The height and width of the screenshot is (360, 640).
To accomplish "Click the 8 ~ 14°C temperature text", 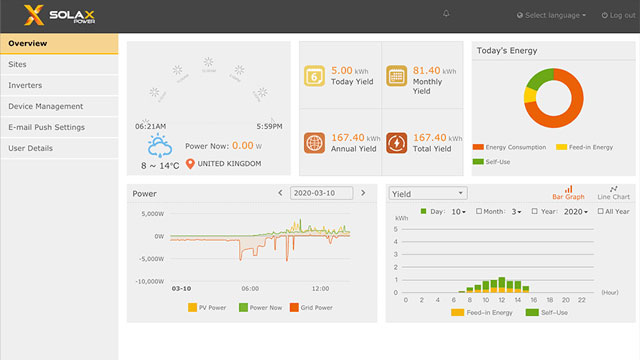I will [160, 166].
